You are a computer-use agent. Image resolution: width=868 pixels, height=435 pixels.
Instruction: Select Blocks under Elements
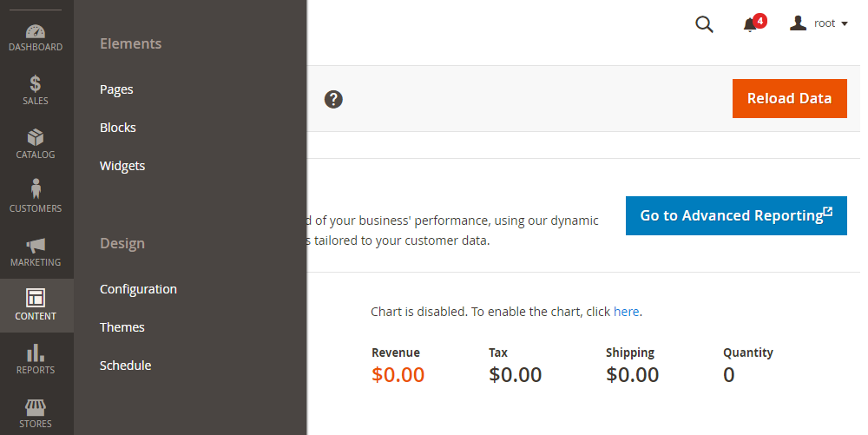click(118, 128)
